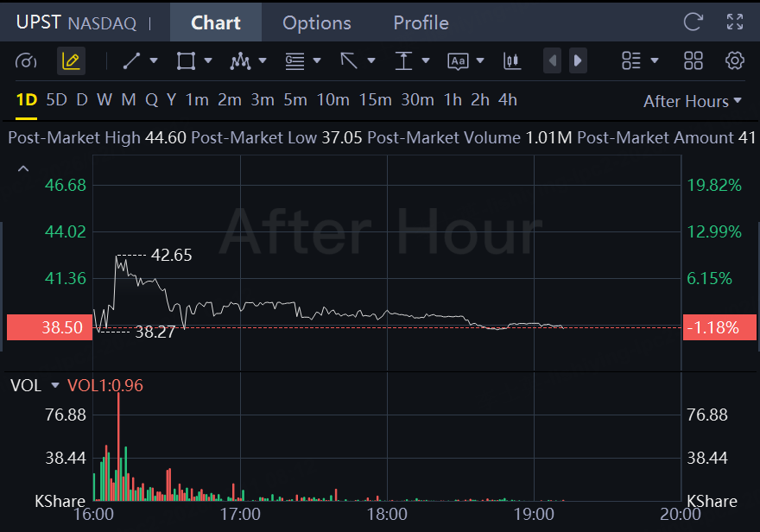Viewport: 760px width, 532px height.
Task: Select the rectangle shape tool
Action: (x=187, y=61)
